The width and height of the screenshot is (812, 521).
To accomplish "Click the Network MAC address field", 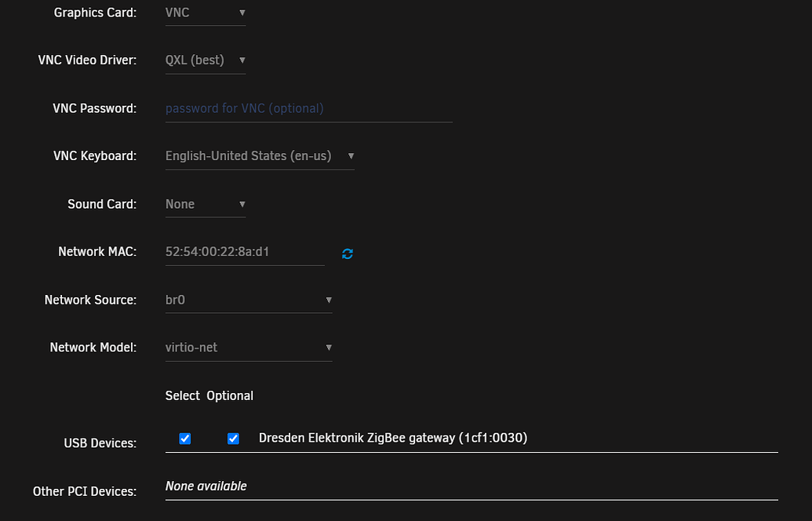I will [243, 252].
